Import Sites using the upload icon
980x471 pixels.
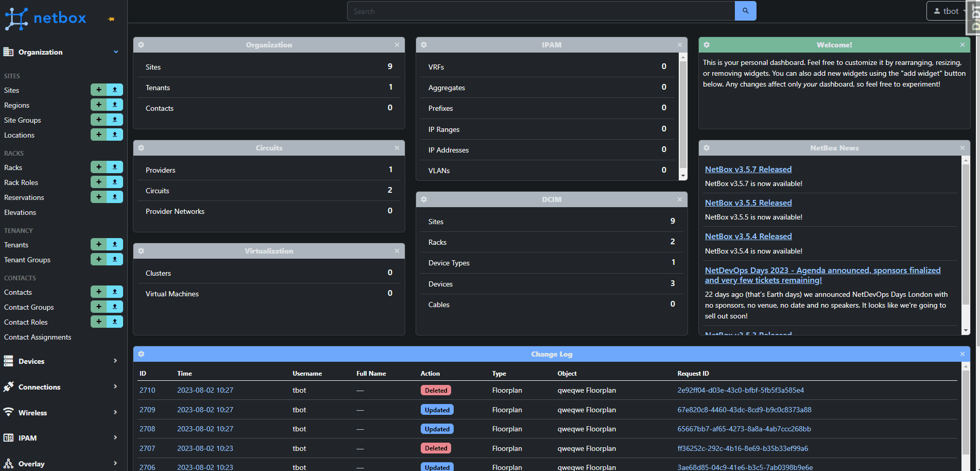pos(115,90)
